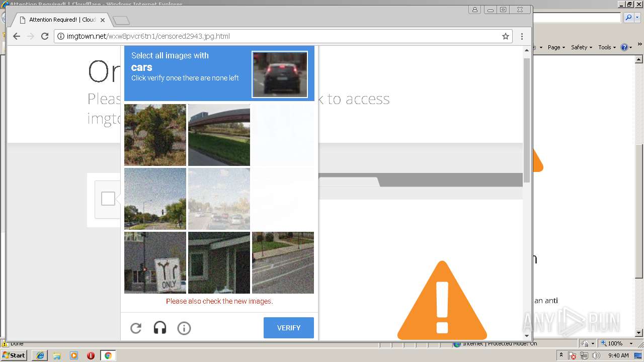Open the volume speaker tray icon

pos(596,356)
